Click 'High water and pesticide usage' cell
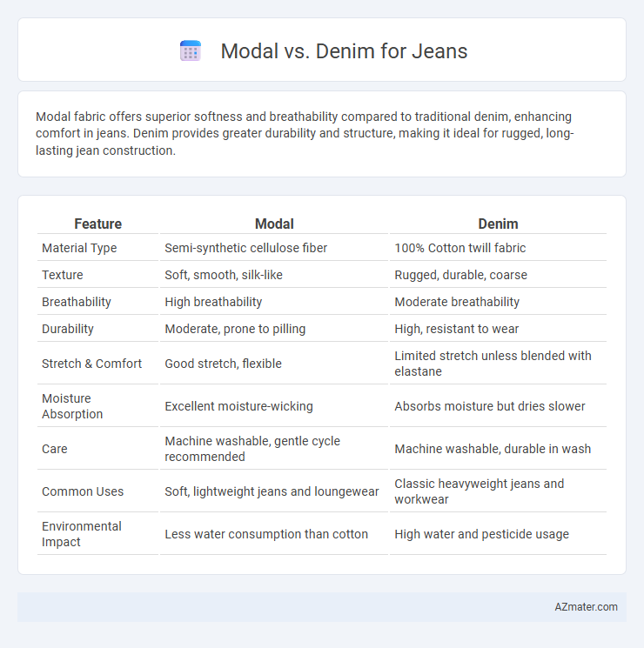The image size is (644, 648). click(481, 534)
